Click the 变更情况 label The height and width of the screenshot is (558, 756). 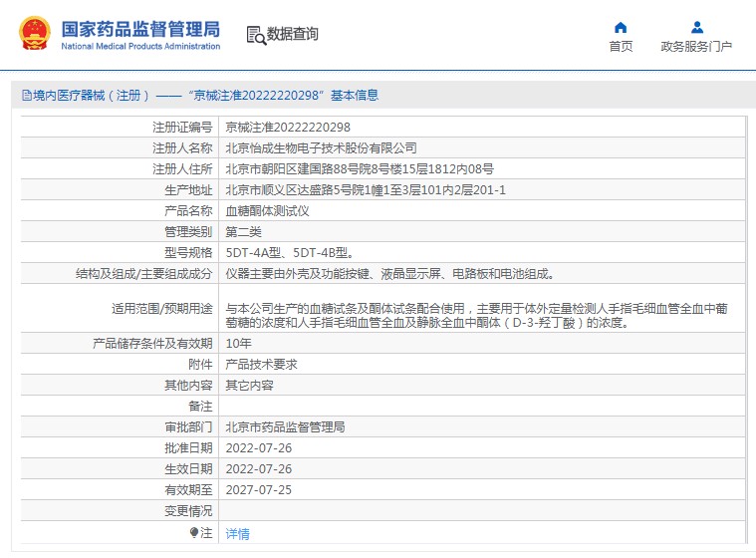point(188,511)
